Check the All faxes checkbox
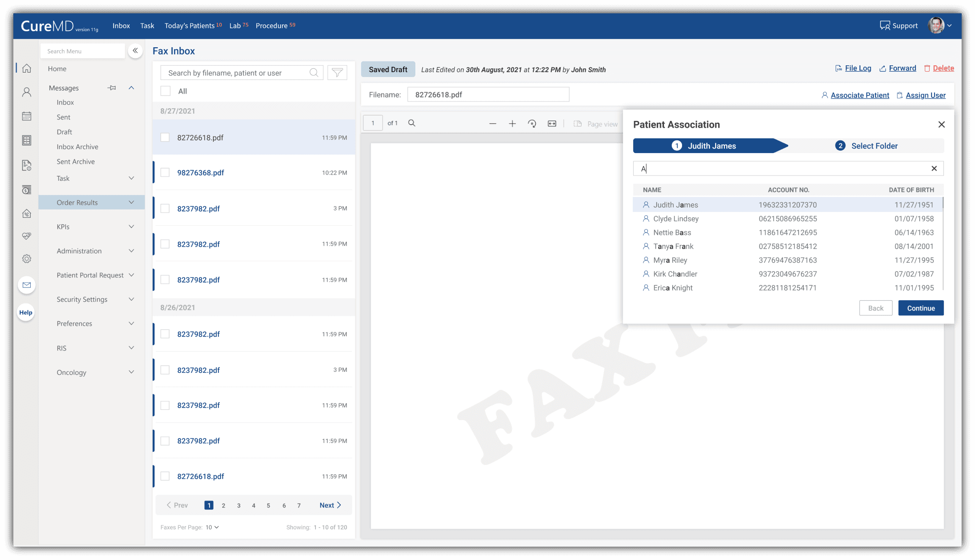 (166, 91)
